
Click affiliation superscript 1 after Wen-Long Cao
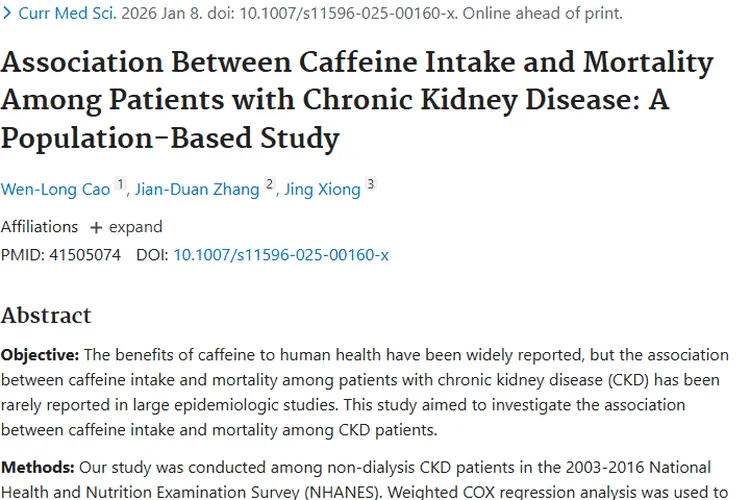121,185
